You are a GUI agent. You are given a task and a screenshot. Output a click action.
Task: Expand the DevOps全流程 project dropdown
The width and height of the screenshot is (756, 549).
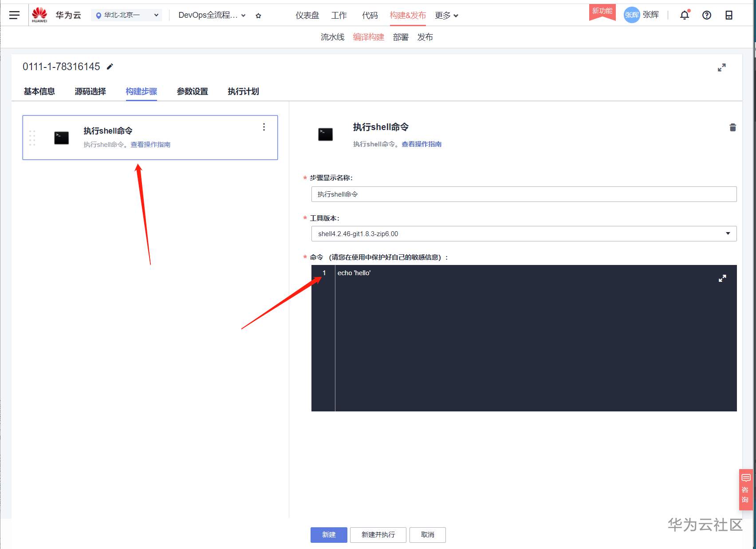coord(212,15)
